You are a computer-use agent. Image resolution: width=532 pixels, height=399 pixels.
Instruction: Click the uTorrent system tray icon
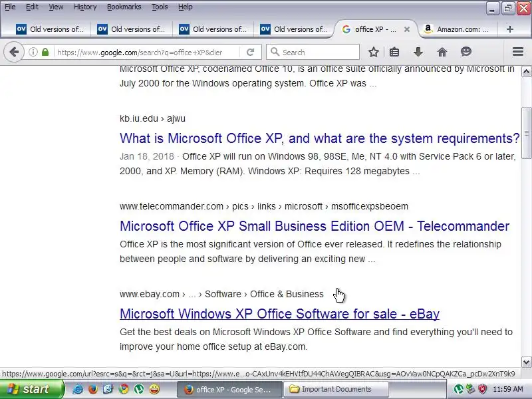(x=459, y=389)
